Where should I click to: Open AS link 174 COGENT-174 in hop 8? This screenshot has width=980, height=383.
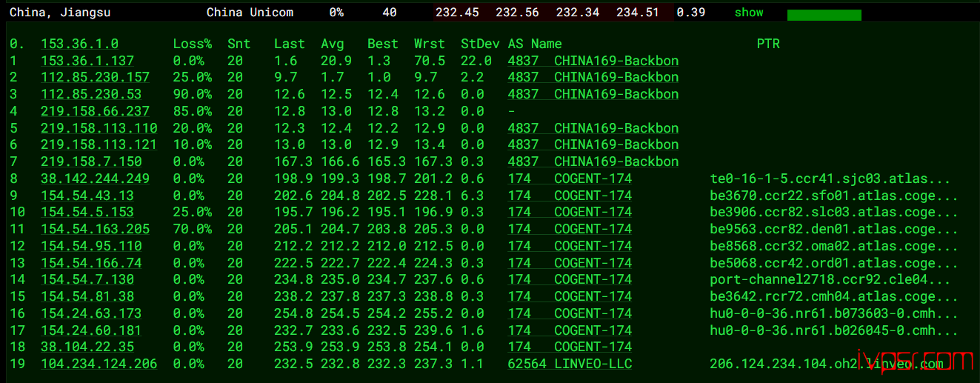click(x=570, y=179)
